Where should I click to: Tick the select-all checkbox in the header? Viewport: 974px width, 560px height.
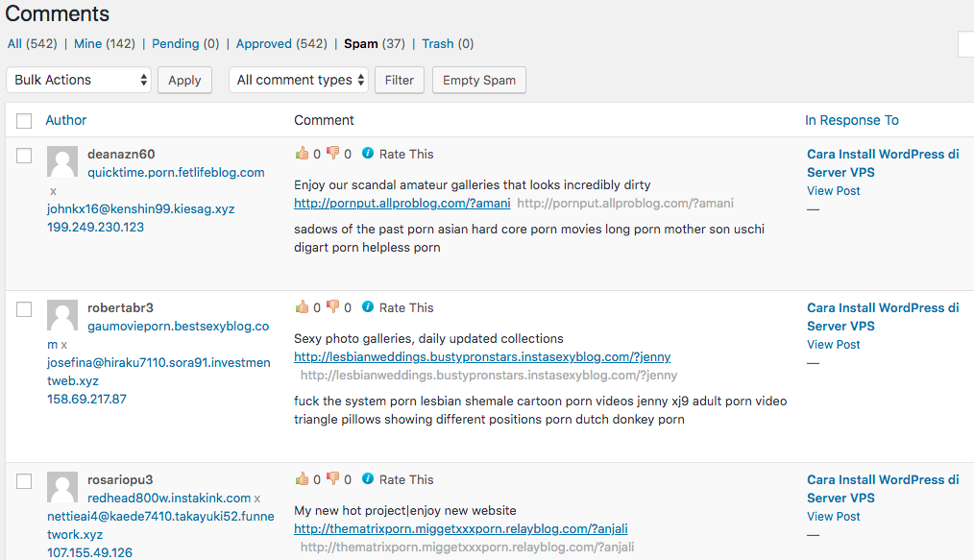click(x=24, y=121)
